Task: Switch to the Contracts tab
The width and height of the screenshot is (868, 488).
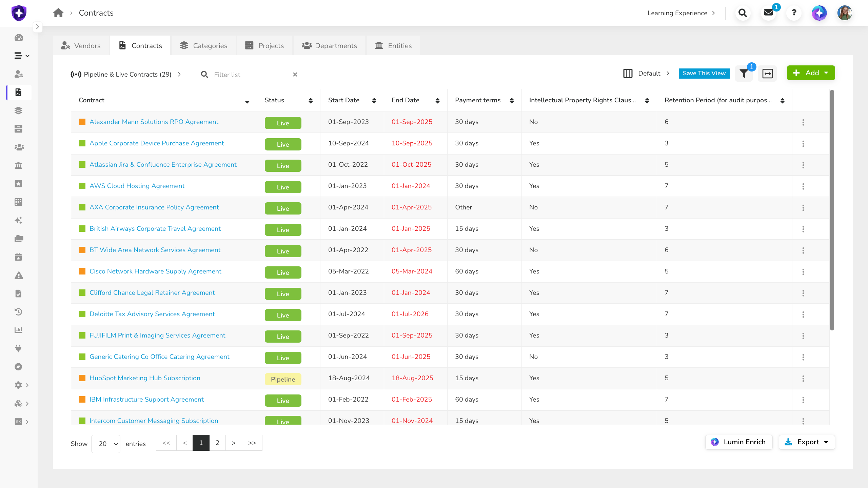Action: 140,45
